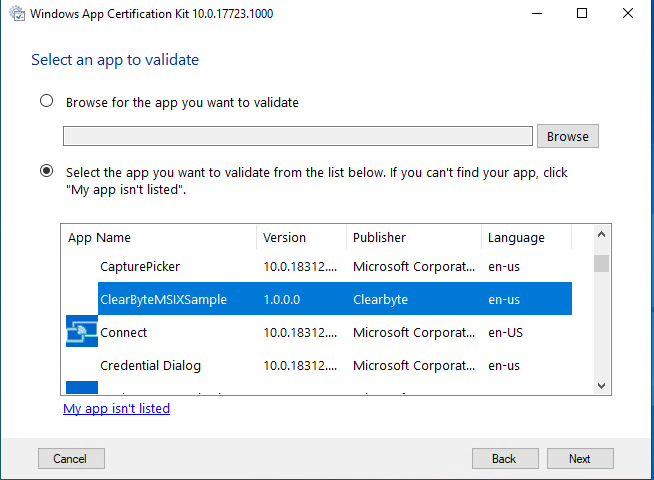Image resolution: width=654 pixels, height=480 pixels.
Task: Open the 'My app isn't listed' link
Action: click(116, 408)
